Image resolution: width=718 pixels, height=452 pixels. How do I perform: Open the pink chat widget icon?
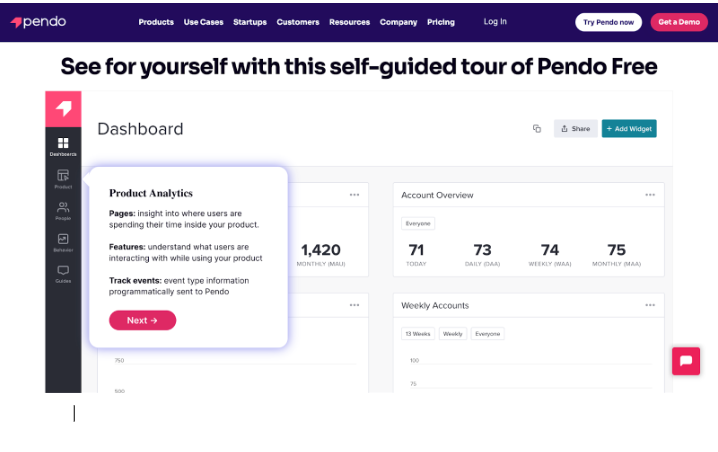pos(686,361)
